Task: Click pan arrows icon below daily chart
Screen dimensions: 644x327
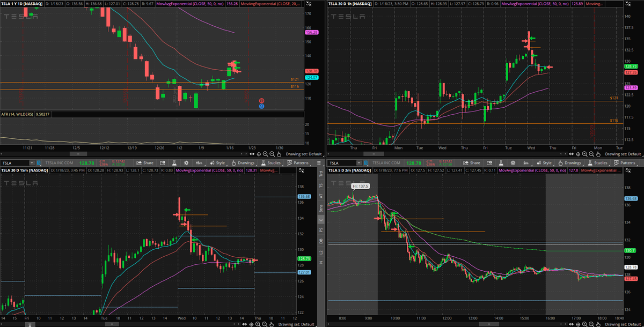Action: (x=252, y=153)
